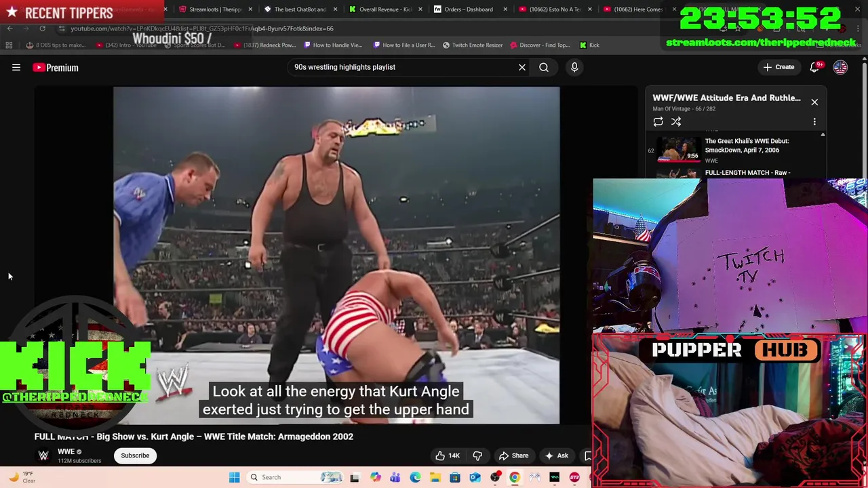Run search with the magnifying glass button
Viewport: 868px width, 488px height.
click(x=544, y=67)
